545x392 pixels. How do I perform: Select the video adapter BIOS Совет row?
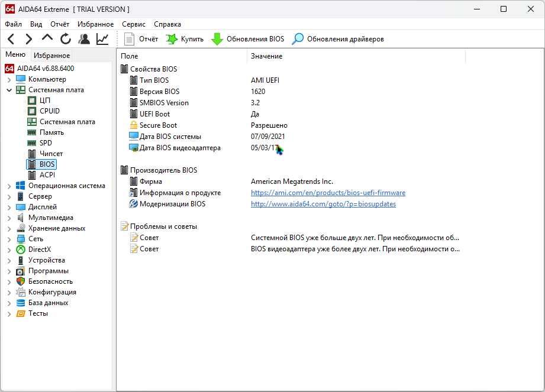(x=292, y=249)
